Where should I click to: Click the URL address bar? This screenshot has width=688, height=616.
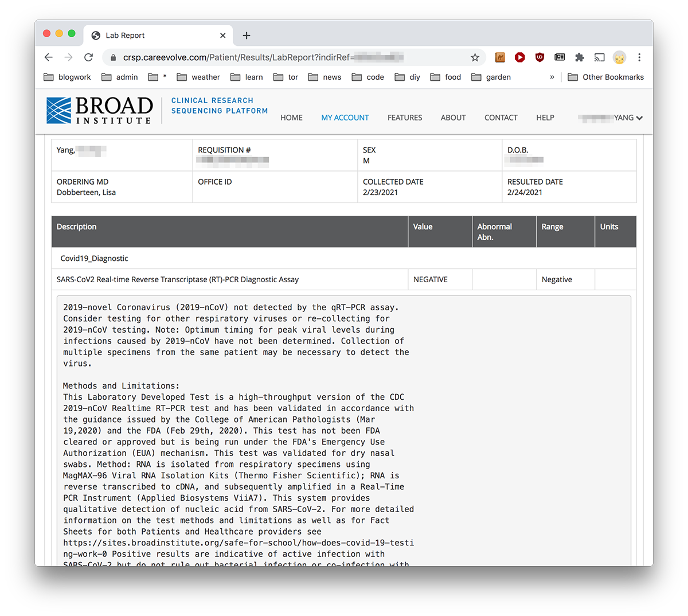pos(287,57)
